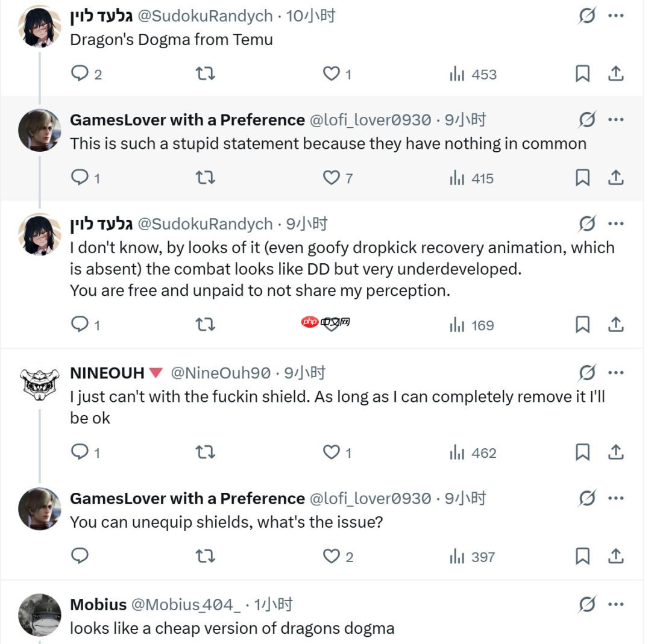Viewport: 651px width, 644px height.
Task: Open Grok icon on Mobius's tweet
Action: click(x=587, y=604)
